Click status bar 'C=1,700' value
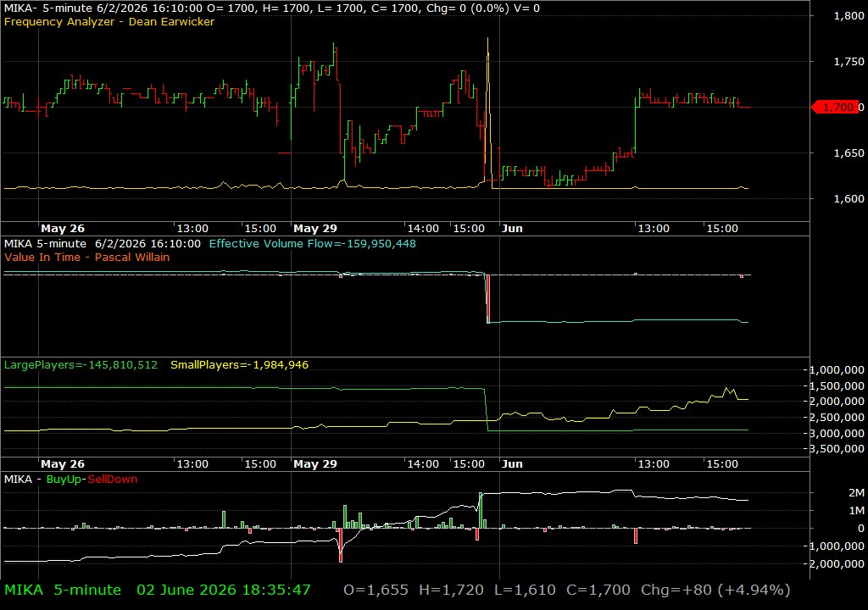The image size is (868, 610). tap(598, 590)
